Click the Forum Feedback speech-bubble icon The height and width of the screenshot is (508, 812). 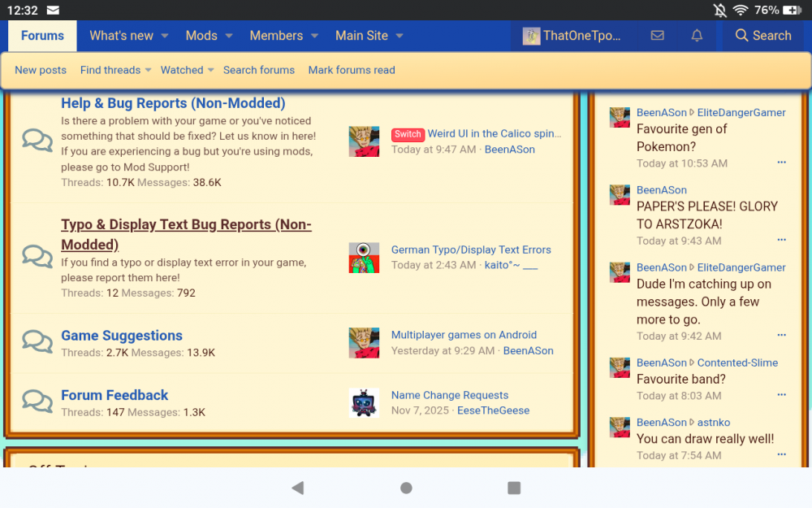[37, 401]
